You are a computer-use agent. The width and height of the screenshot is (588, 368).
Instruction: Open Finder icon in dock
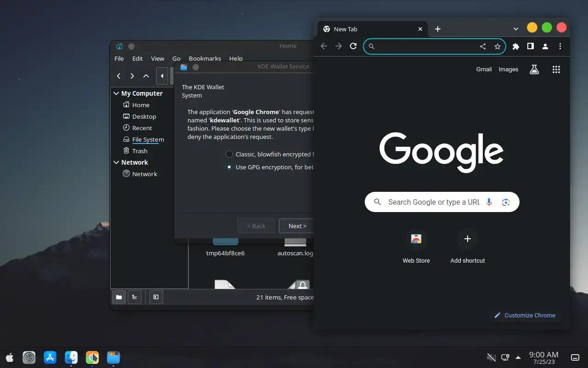(71, 357)
